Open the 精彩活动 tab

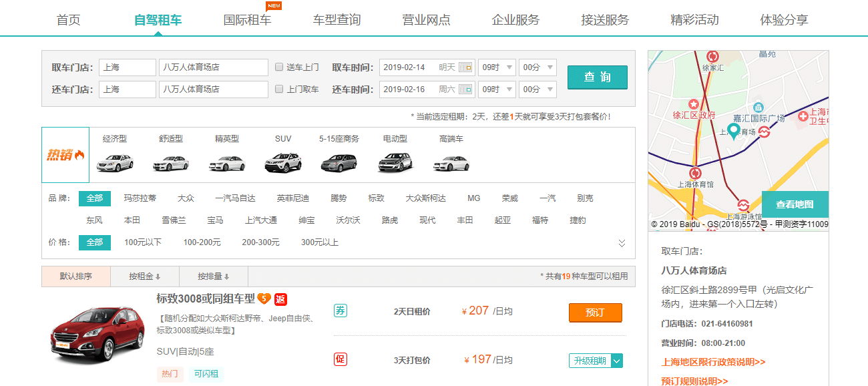pyautogui.click(x=694, y=19)
